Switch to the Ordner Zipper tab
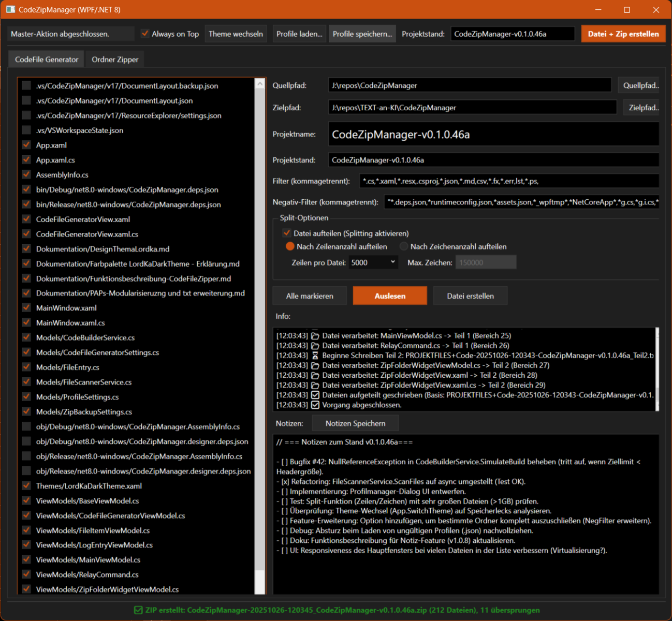Viewport: 672px width, 621px height. point(115,60)
